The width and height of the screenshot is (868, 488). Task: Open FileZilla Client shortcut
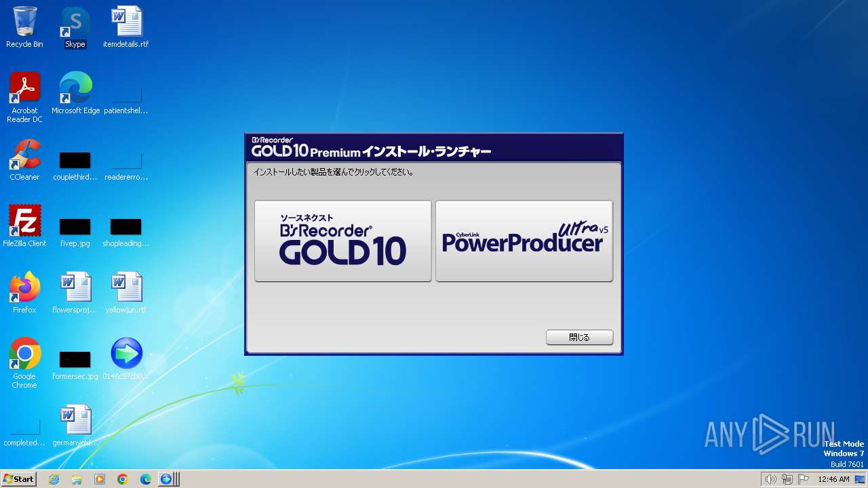[x=24, y=226]
